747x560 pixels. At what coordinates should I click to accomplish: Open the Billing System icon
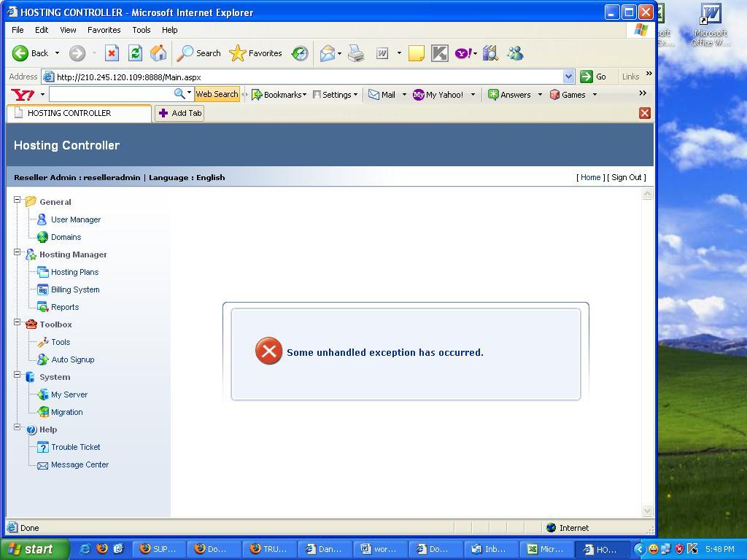pos(42,289)
